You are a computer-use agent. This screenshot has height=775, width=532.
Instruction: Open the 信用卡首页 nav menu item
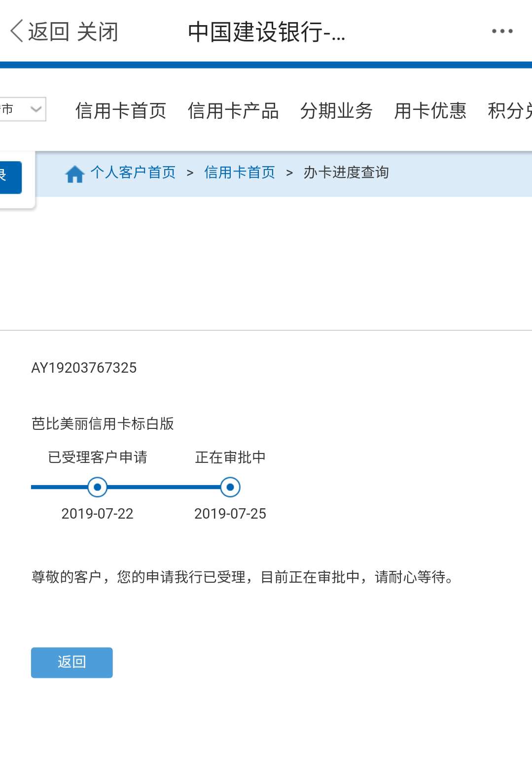121,111
